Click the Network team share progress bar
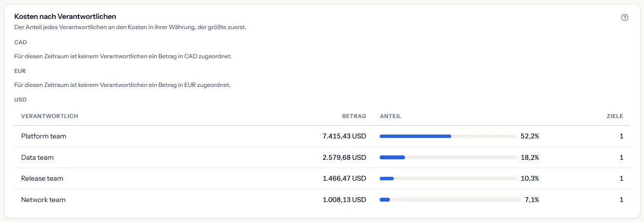The height and width of the screenshot is (222, 644). (x=450, y=200)
